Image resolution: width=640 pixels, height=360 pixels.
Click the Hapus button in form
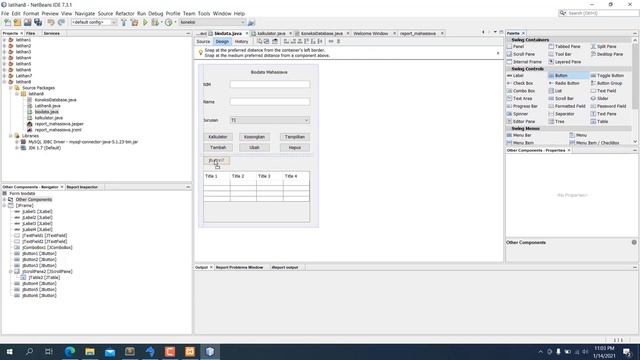click(295, 147)
